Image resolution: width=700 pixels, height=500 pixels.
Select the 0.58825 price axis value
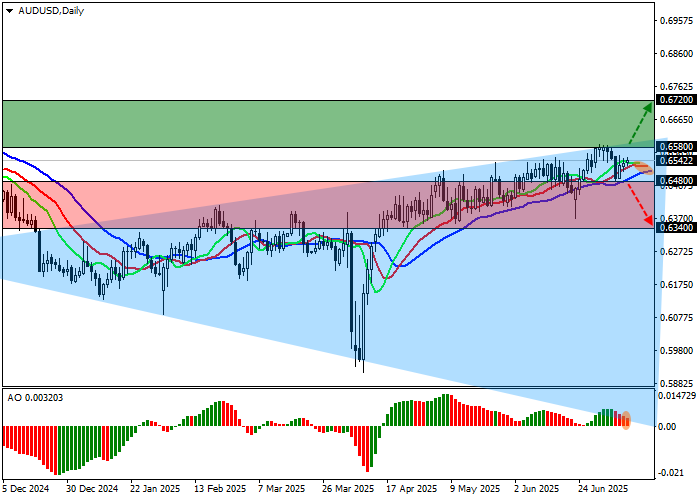(677, 383)
